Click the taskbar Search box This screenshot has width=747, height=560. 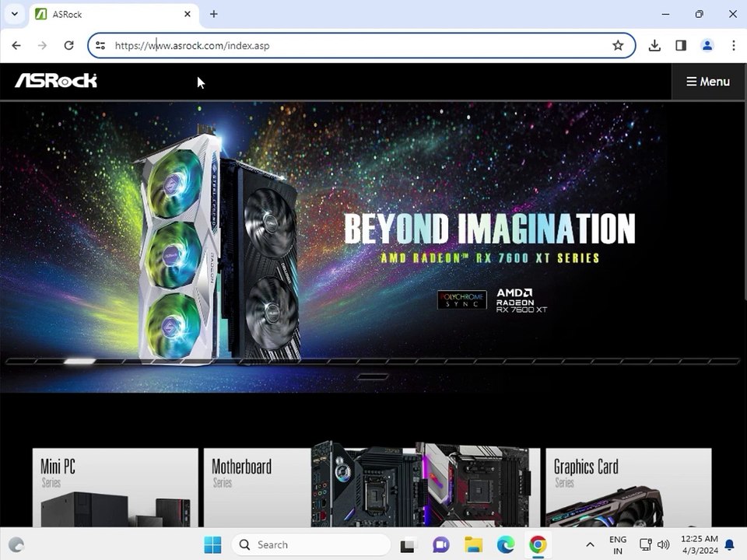tap(310, 544)
